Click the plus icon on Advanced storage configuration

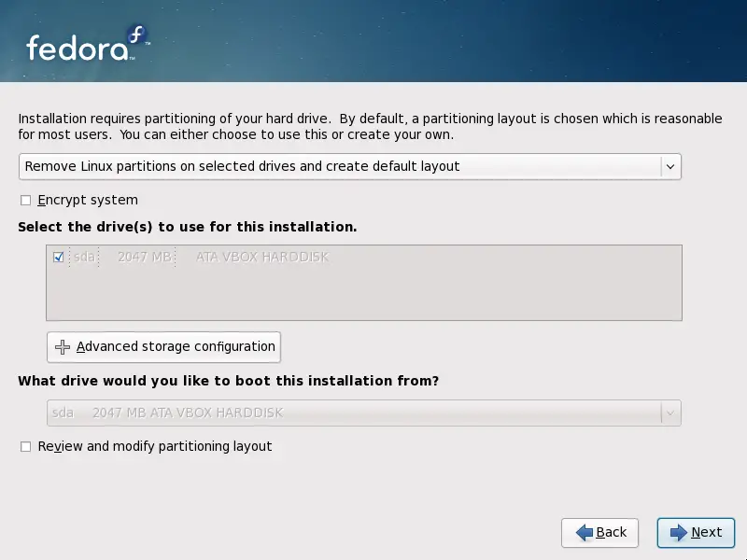[63, 347]
